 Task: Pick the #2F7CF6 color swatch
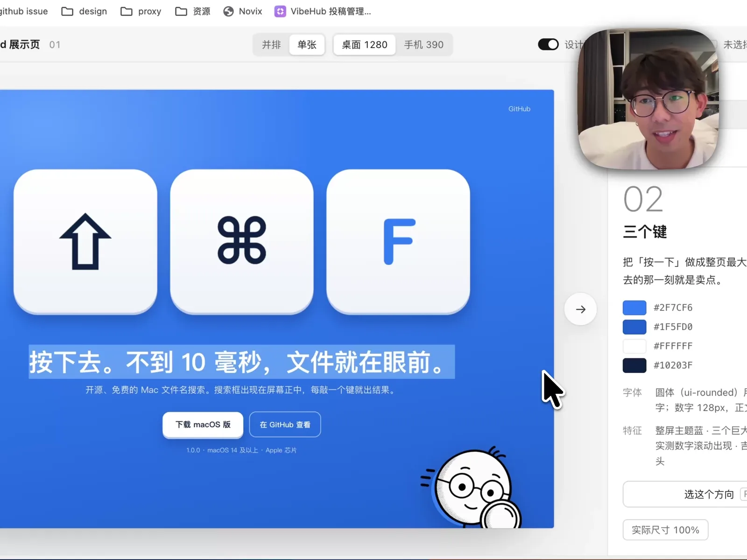point(634,308)
